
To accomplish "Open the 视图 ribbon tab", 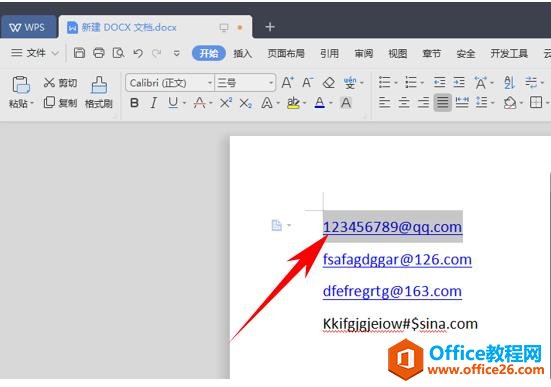I will tap(398, 53).
